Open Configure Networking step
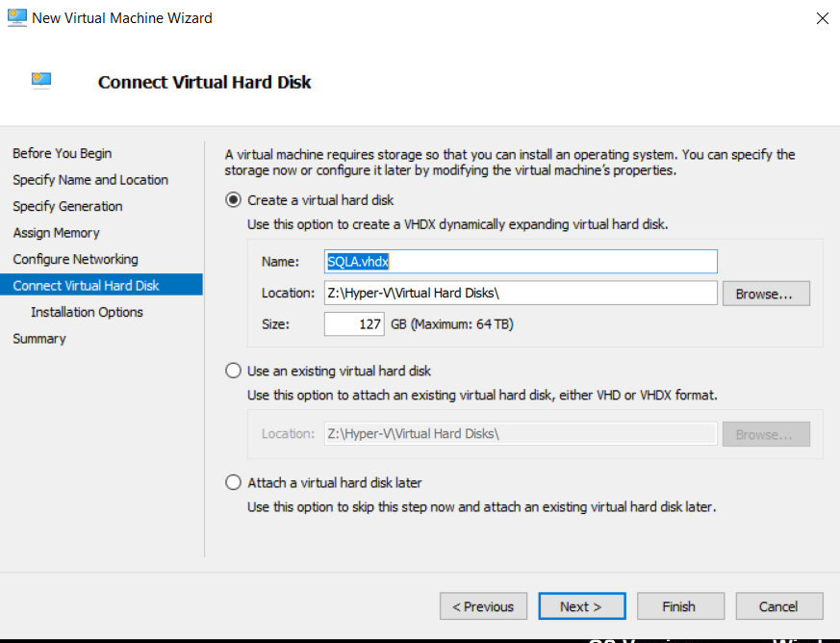Image resolution: width=840 pixels, height=643 pixels. [76, 259]
